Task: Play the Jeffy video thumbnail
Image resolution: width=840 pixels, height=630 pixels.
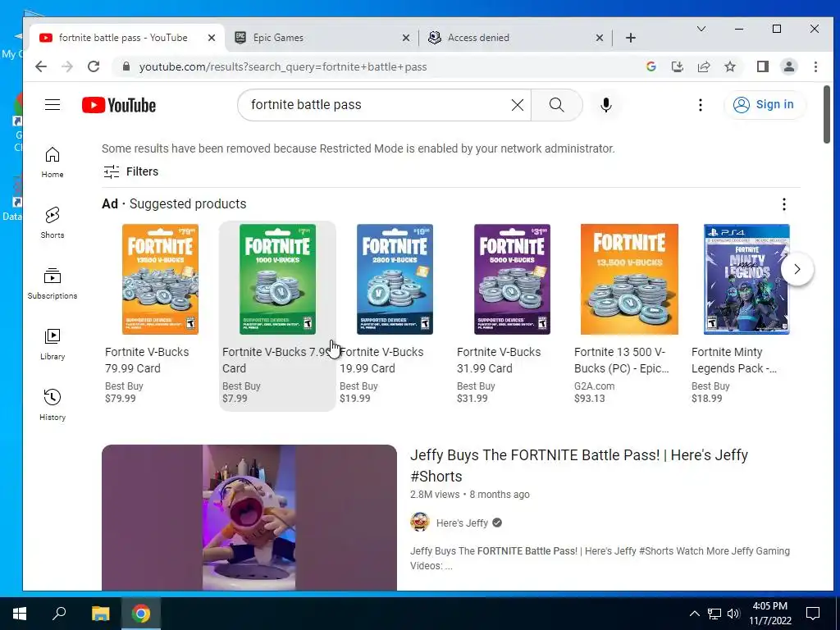Action: (x=249, y=518)
